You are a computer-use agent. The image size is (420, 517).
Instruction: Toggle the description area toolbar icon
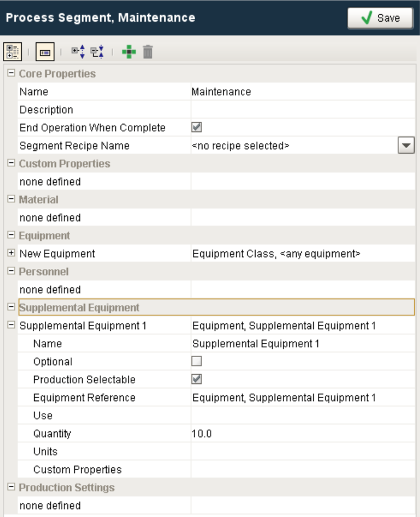45,53
